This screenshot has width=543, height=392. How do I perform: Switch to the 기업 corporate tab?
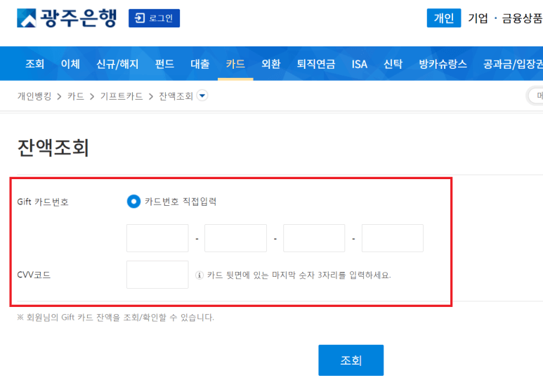pyautogui.click(x=478, y=18)
